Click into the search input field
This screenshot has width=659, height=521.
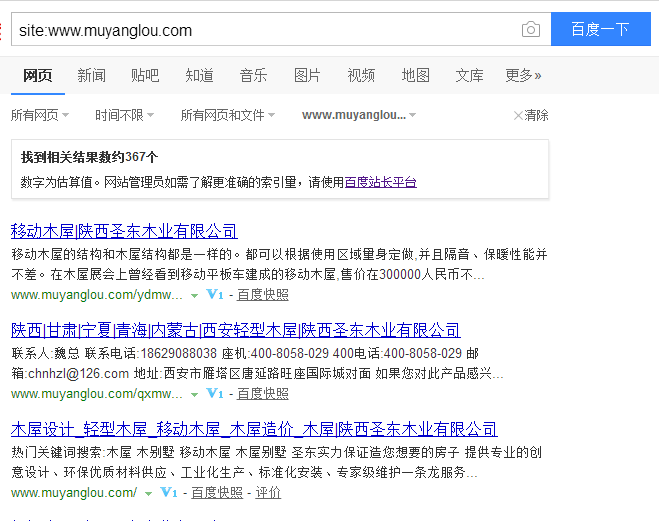(260, 30)
